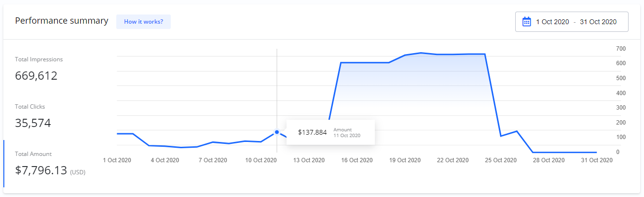This screenshot has width=644, height=197.
Task: Select the 19 Oct 2020 axis label
Action: [405, 160]
